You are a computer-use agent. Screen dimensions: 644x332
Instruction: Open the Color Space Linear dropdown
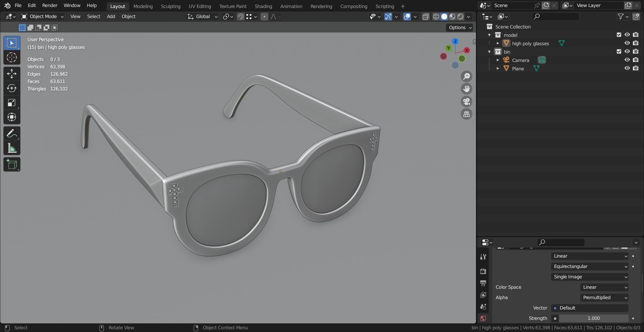[604, 287]
